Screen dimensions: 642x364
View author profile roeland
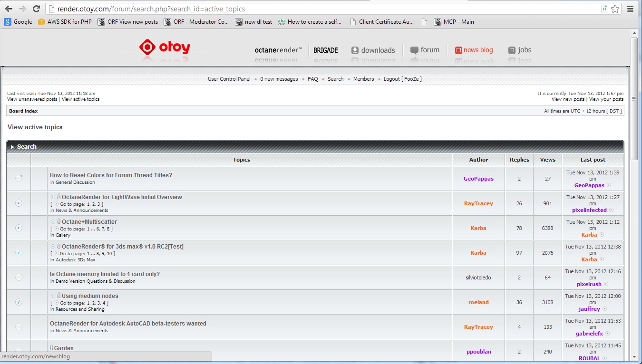478,302
